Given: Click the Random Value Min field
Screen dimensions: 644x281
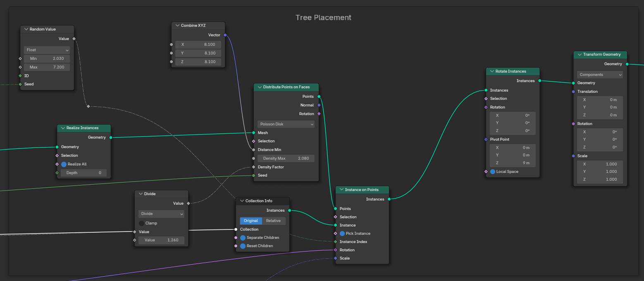Looking at the screenshot, I should pyautogui.click(x=47, y=59).
